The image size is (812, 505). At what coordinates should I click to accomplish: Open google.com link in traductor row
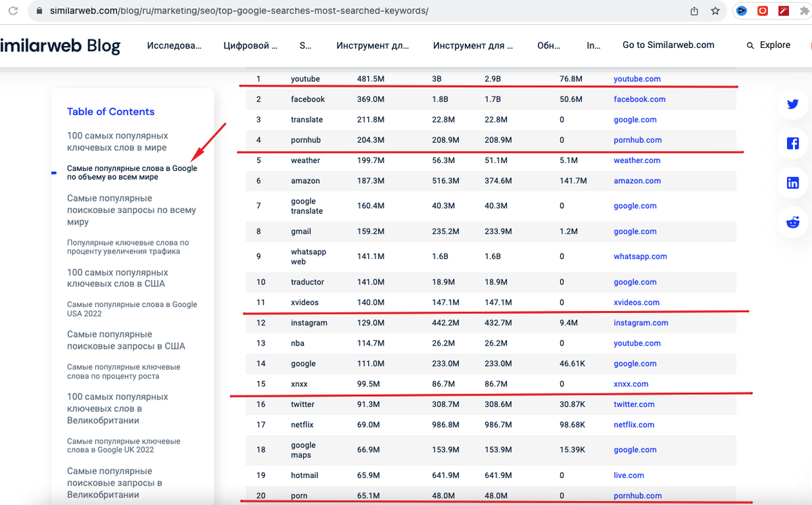pos(635,282)
